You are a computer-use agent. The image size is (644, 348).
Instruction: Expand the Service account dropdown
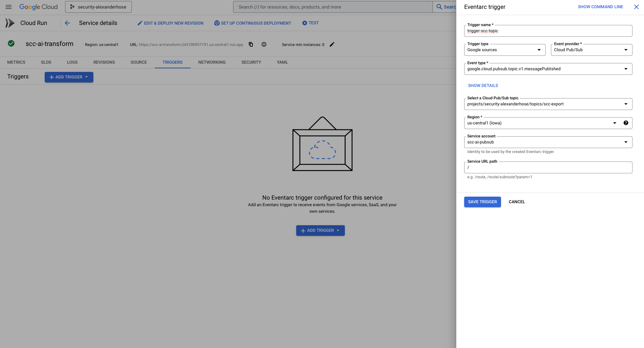tap(548, 142)
